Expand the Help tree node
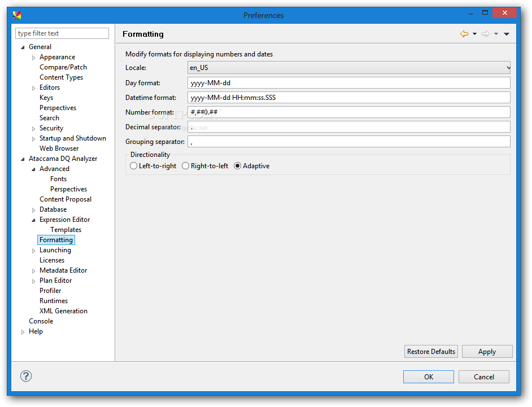Screen dimensions: 532x407 pos(23,332)
